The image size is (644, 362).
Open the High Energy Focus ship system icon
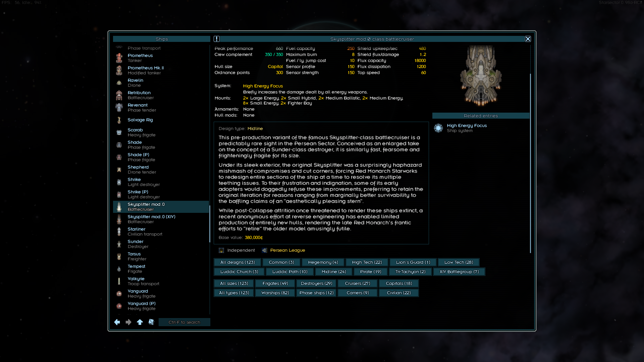(438, 128)
